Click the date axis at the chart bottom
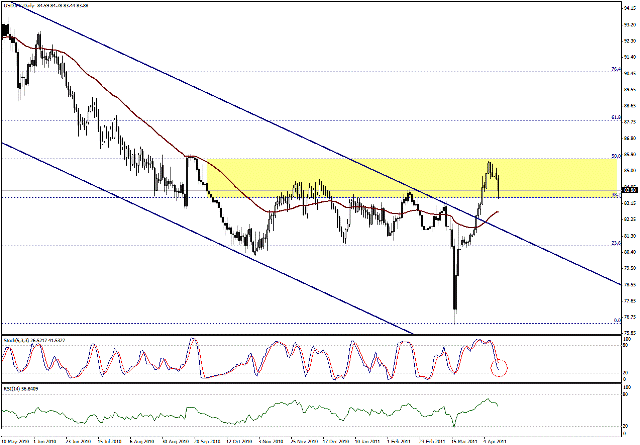 (x=300, y=440)
